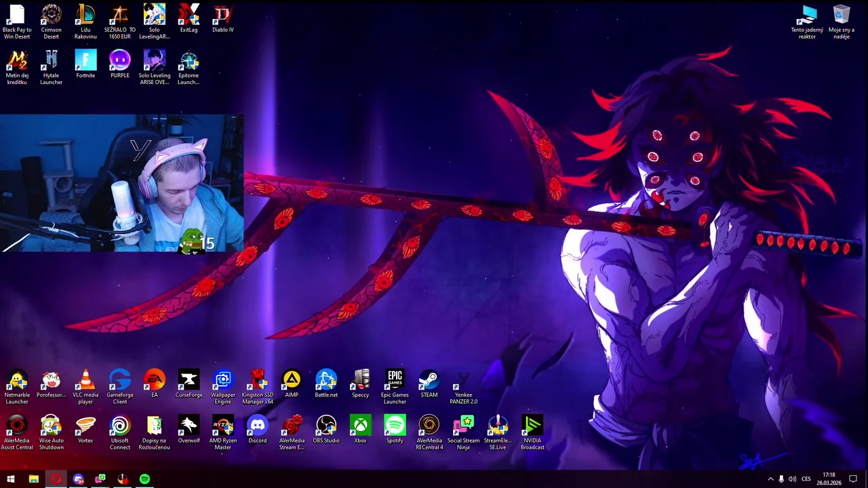This screenshot has height=488, width=868.
Task: Select the Metin dej kreditku icon
Action: (17, 67)
